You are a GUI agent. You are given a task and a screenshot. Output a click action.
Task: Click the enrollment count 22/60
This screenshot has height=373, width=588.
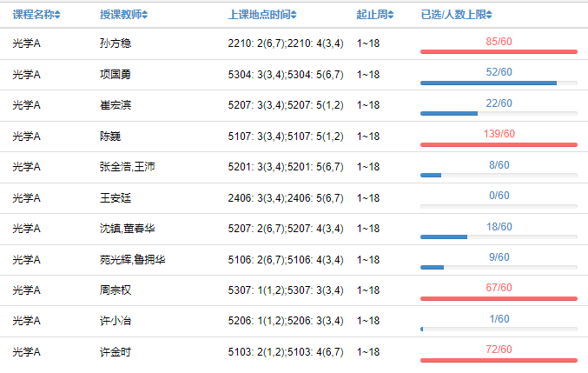pos(499,103)
